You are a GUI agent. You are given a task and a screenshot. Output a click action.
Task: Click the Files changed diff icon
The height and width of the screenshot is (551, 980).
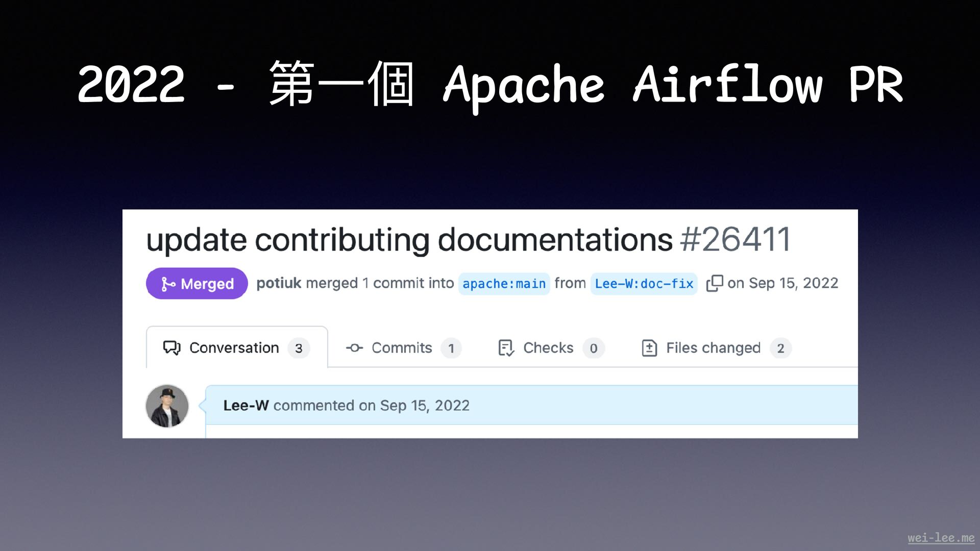click(649, 348)
